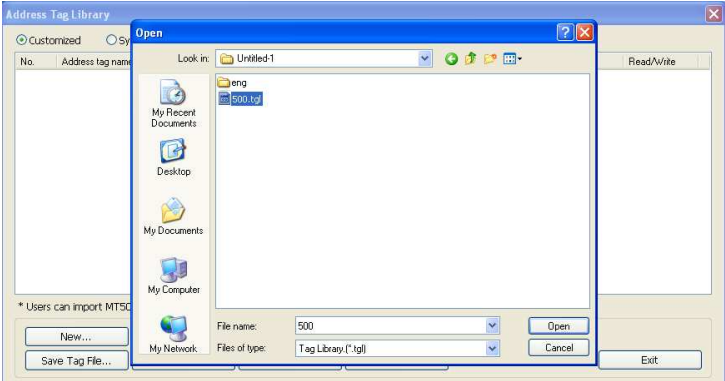Click the Open button

point(559,326)
